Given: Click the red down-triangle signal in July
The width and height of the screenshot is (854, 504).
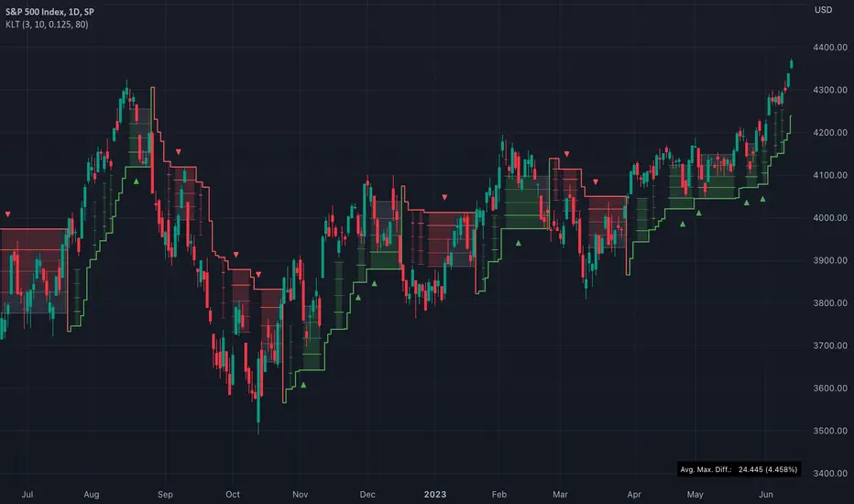Looking at the screenshot, I should tap(7, 214).
